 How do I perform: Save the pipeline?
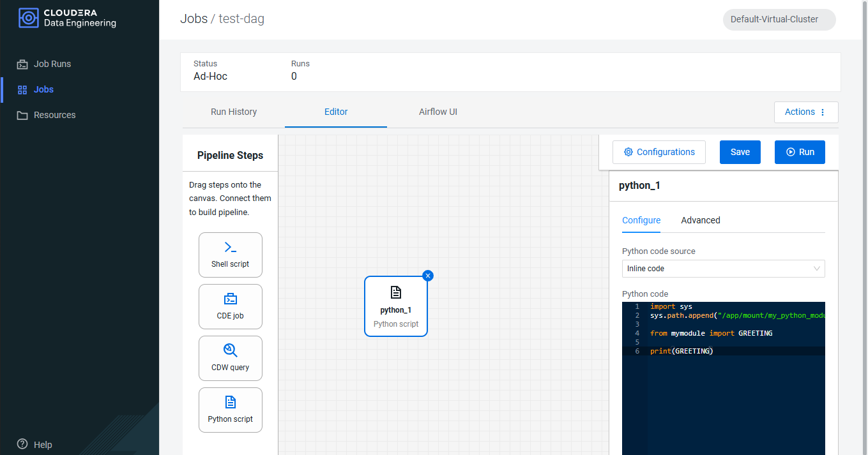click(x=740, y=152)
